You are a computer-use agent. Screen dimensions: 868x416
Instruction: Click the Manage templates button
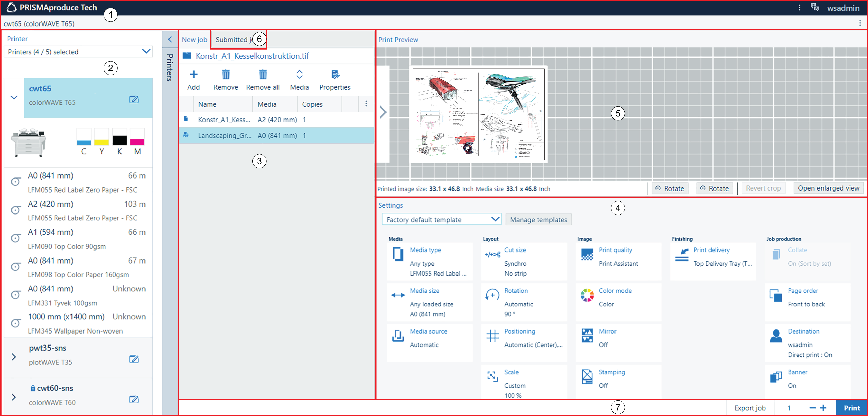coord(538,219)
